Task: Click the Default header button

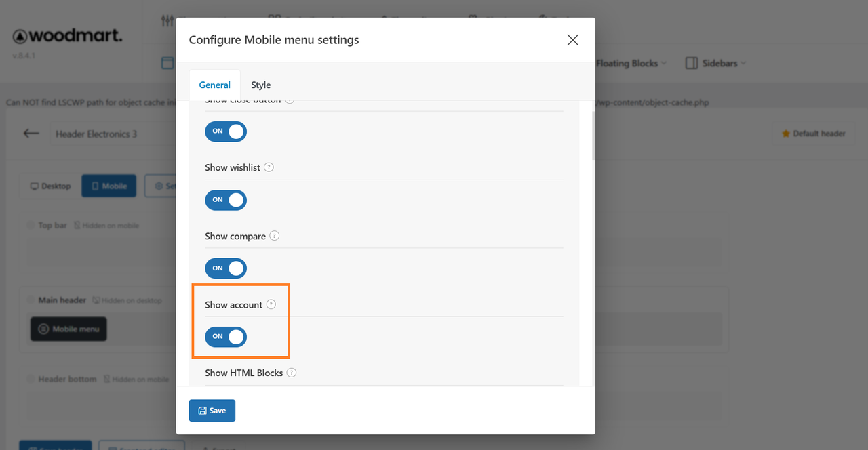Action: click(814, 134)
